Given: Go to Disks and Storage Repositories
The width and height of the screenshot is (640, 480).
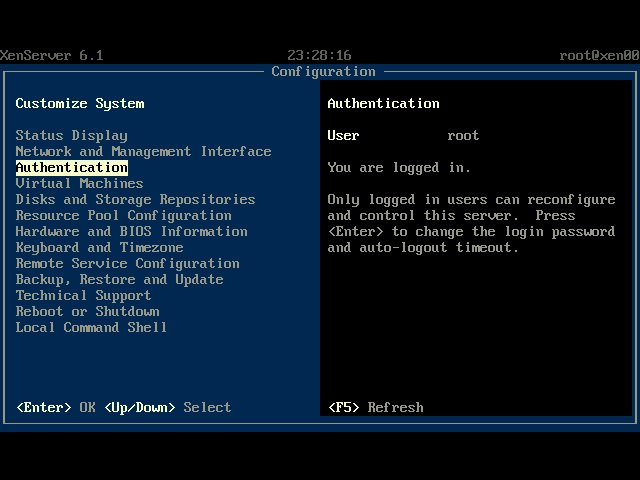Looking at the screenshot, I should [x=135, y=199].
